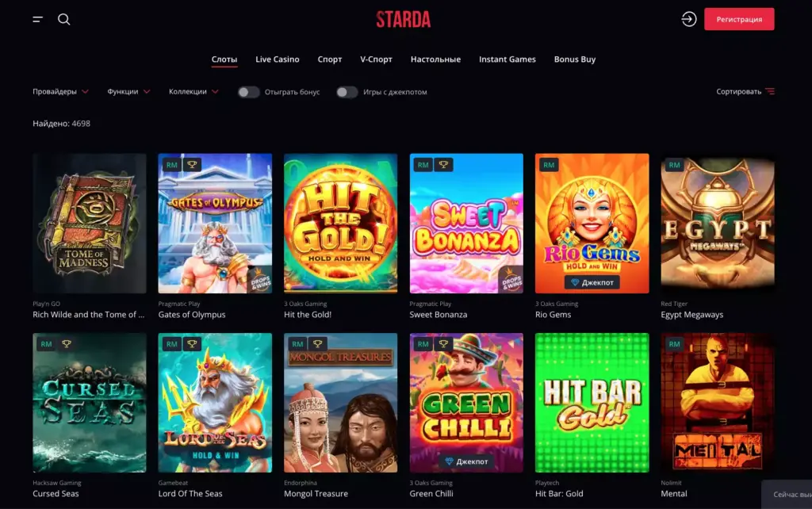Click trophy badge on Gates of Olympus
This screenshot has width=812, height=509.
(192, 165)
